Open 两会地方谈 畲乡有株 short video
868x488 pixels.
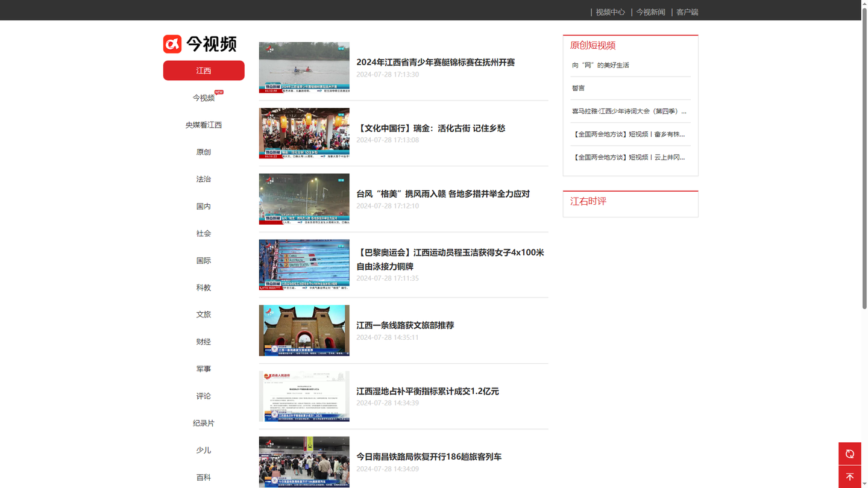(x=629, y=134)
